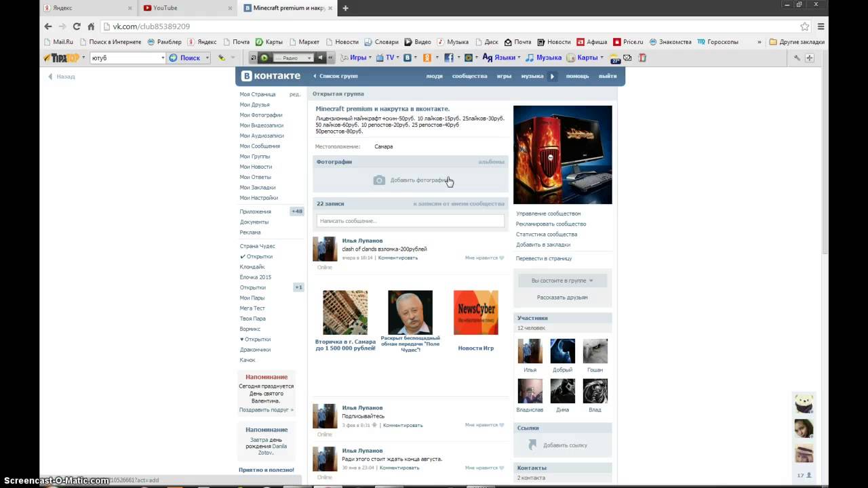
Task: Open new tab with plus button
Action: click(345, 8)
